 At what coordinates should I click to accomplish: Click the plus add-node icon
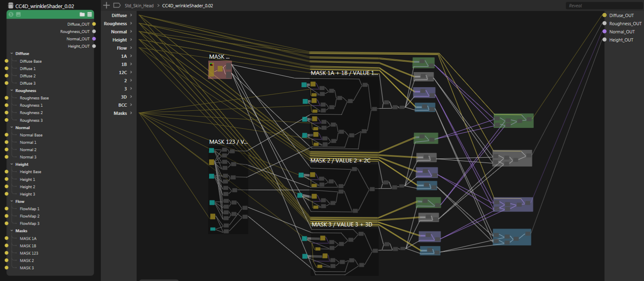107,5
